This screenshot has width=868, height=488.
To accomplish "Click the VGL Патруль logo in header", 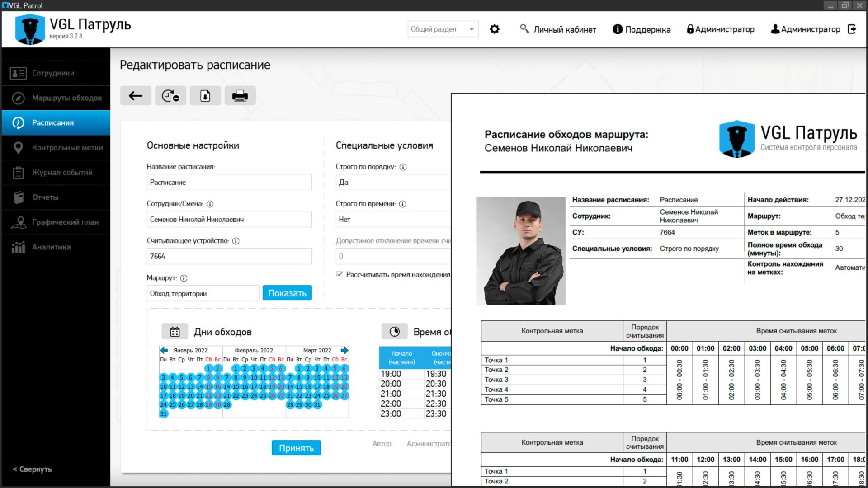I will tap(73, 29).
